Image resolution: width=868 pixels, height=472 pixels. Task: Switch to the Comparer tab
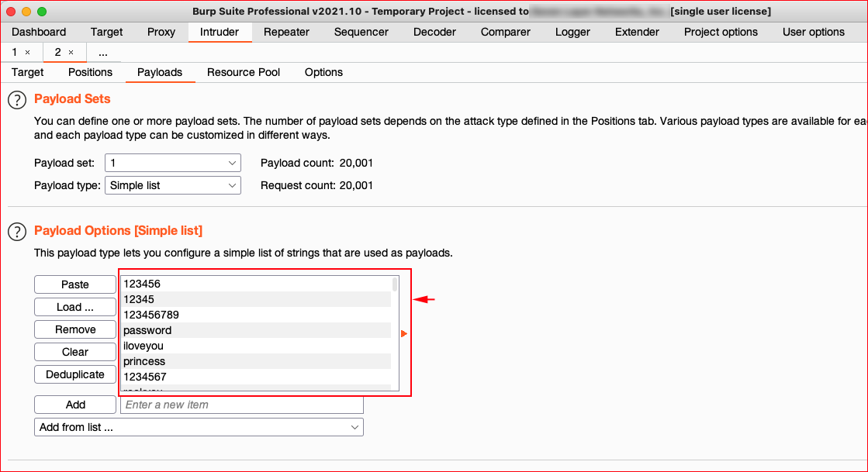coord(506,32)
